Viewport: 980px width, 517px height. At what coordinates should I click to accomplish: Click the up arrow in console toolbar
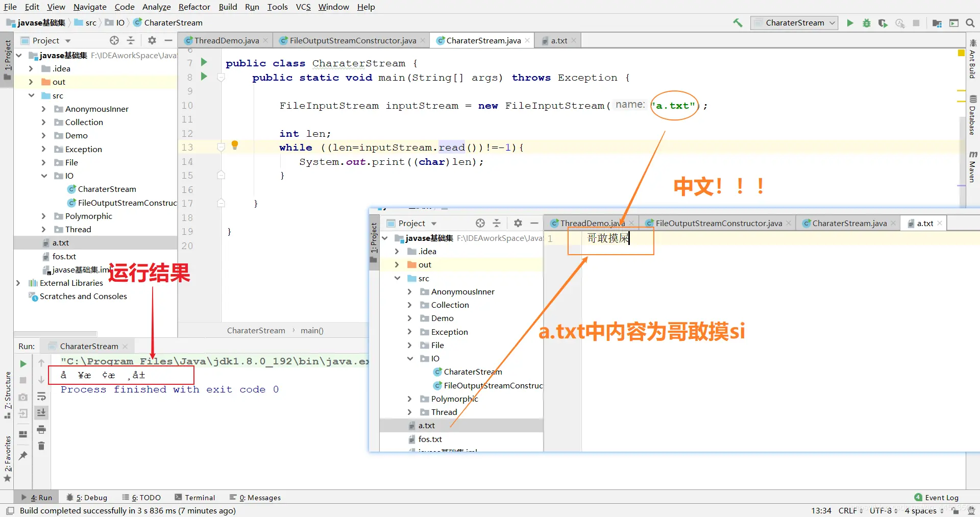41,363
